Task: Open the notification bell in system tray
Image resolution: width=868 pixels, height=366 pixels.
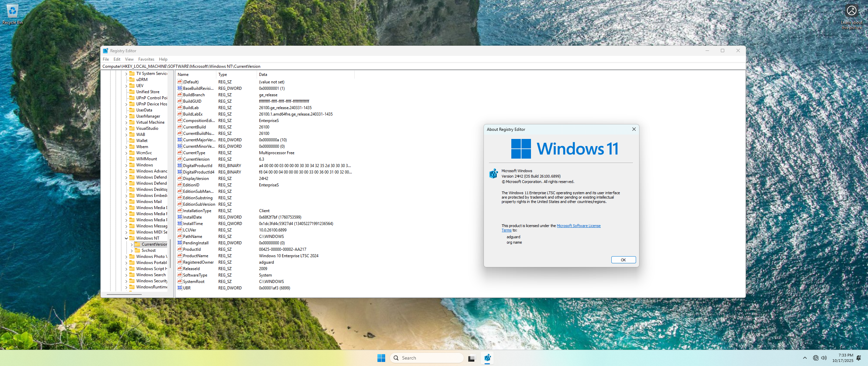Action: (859, 358)
